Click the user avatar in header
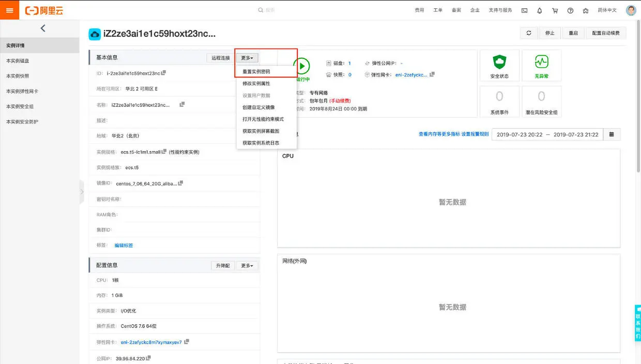Image resolution: width=641 pixels, height=364 pixels. click(x=631, y=10)
